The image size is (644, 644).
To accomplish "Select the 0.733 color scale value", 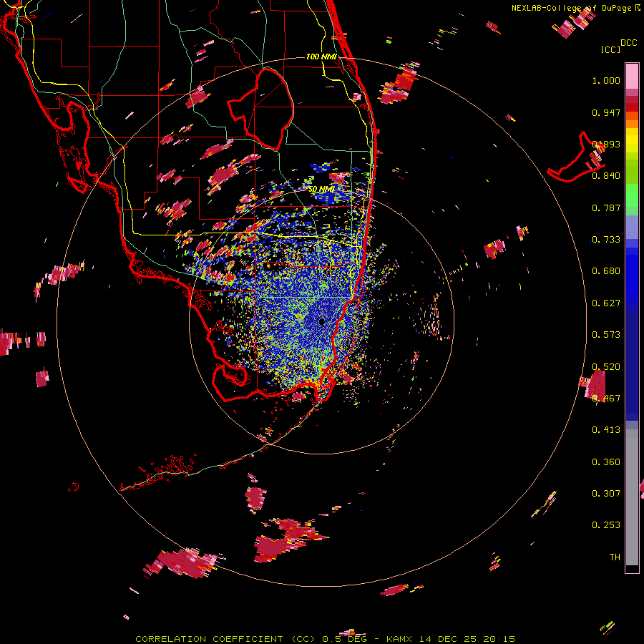I will (606, 240).
